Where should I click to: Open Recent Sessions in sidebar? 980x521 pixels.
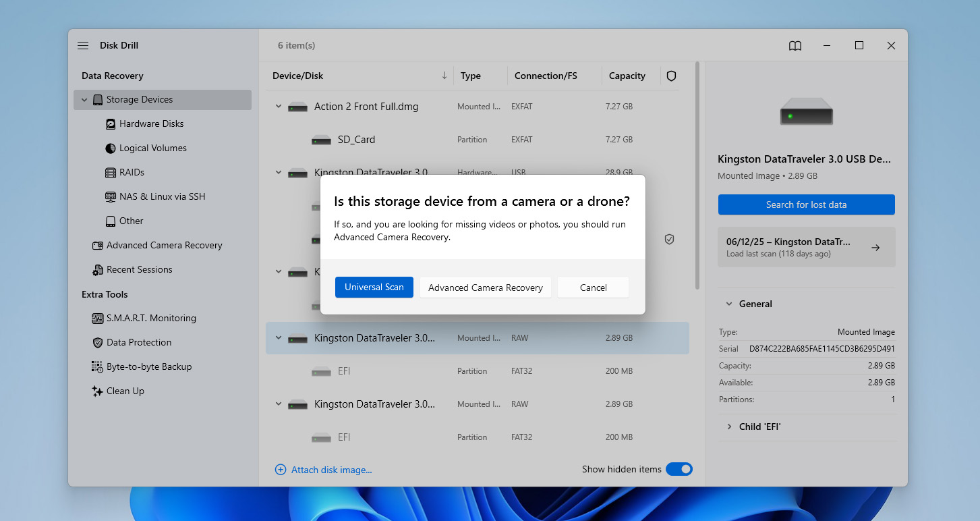tap(139, 270)
